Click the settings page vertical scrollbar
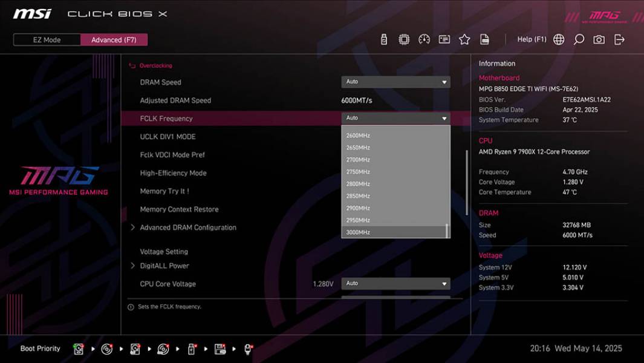Screen dimensions: 644x363 [x=467, y=183]
